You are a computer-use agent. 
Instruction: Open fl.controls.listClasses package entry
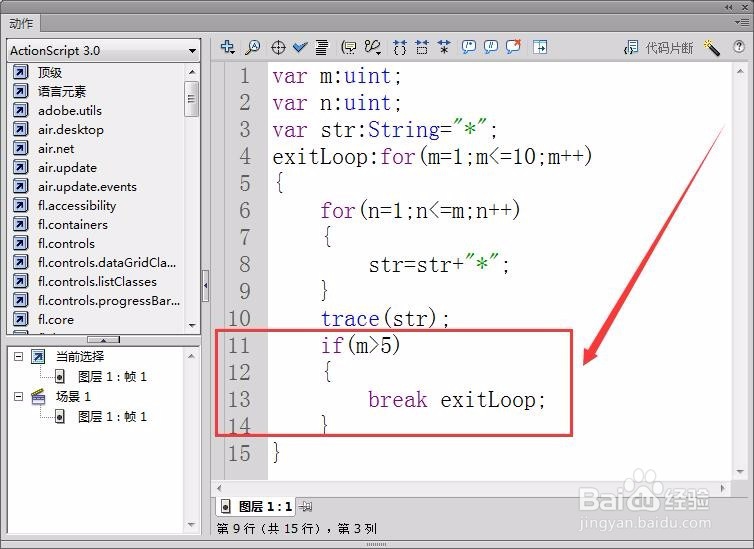[97, 282]
